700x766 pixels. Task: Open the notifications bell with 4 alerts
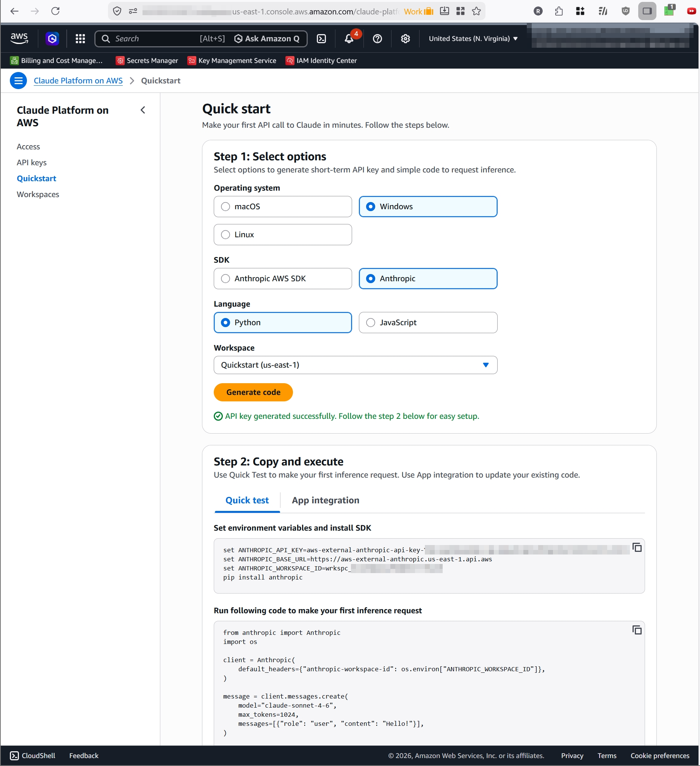coord(349,38)
